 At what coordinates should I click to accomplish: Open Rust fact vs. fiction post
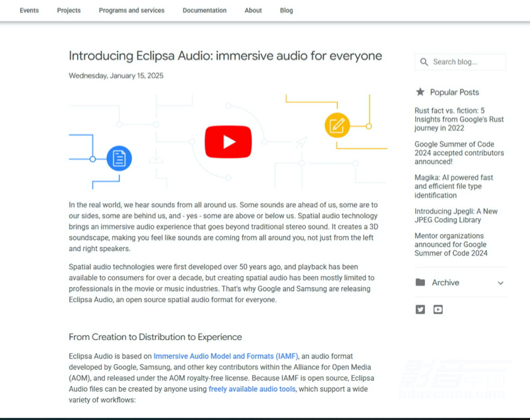tap(459, 119)
